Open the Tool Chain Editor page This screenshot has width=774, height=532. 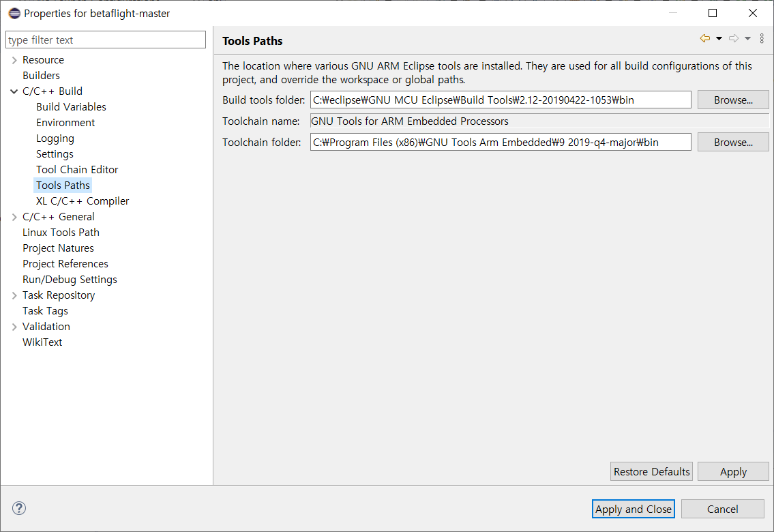click(77, 170)
